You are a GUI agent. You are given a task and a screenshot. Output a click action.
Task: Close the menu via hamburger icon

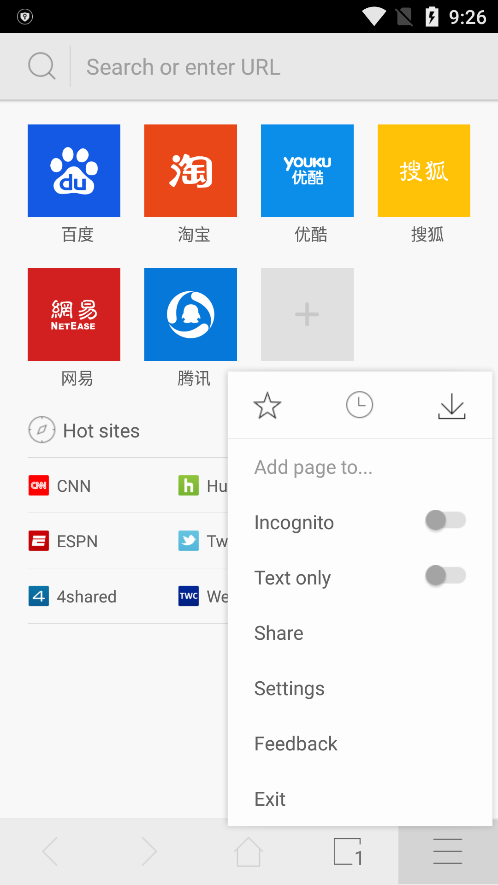(448, 851)
